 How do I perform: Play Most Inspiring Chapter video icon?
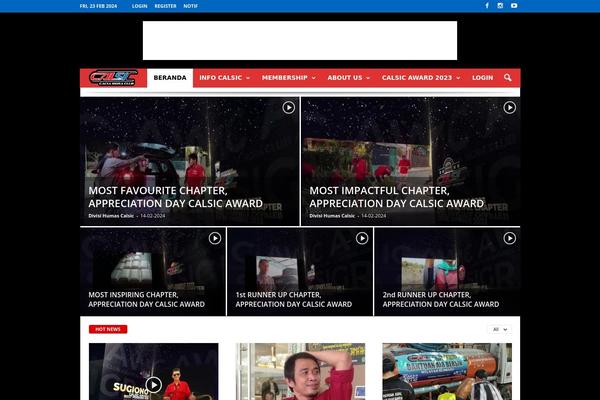tap(215, 238)
